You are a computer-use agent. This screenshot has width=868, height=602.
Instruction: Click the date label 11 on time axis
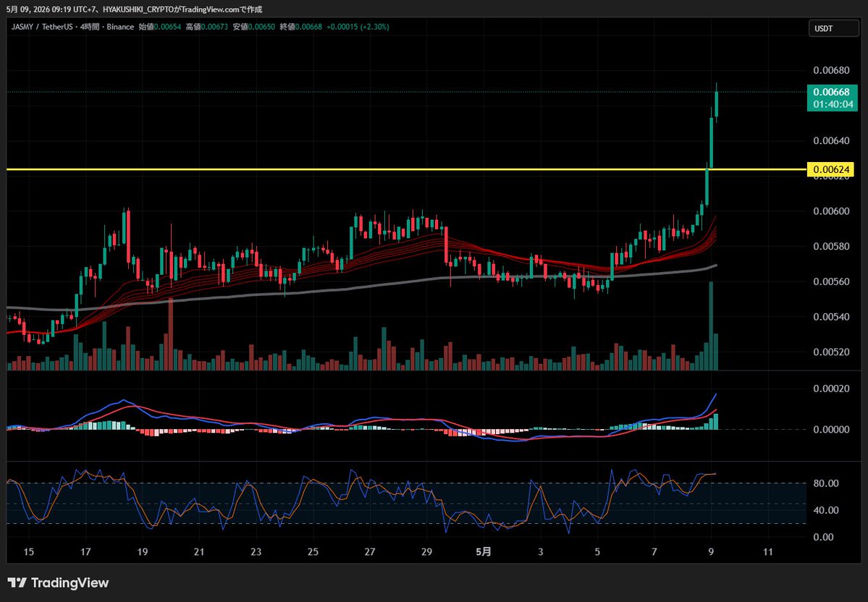click(x=768, y=551)
